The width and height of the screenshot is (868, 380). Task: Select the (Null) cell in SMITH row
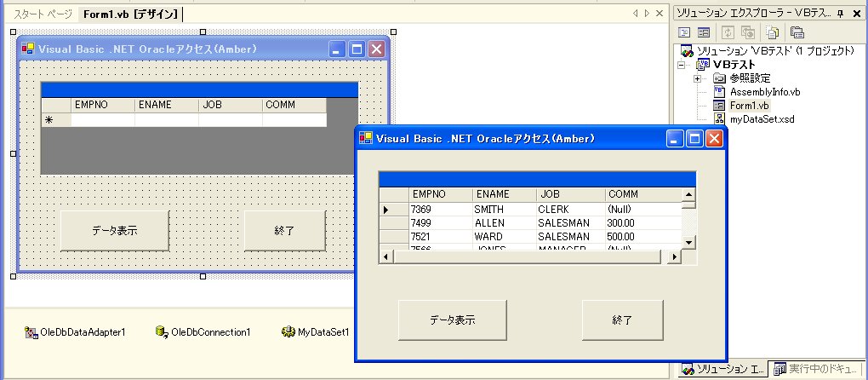click(x=644, y=210)
